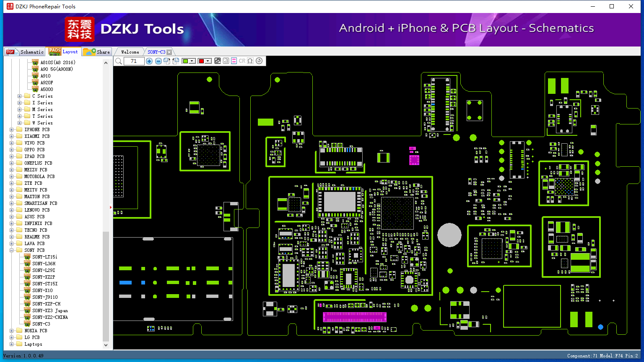Image resolution: width=644 pixels, height=362 pixels.
Task: Expand the IPHONE PCB folder
Action: point(11,129)
